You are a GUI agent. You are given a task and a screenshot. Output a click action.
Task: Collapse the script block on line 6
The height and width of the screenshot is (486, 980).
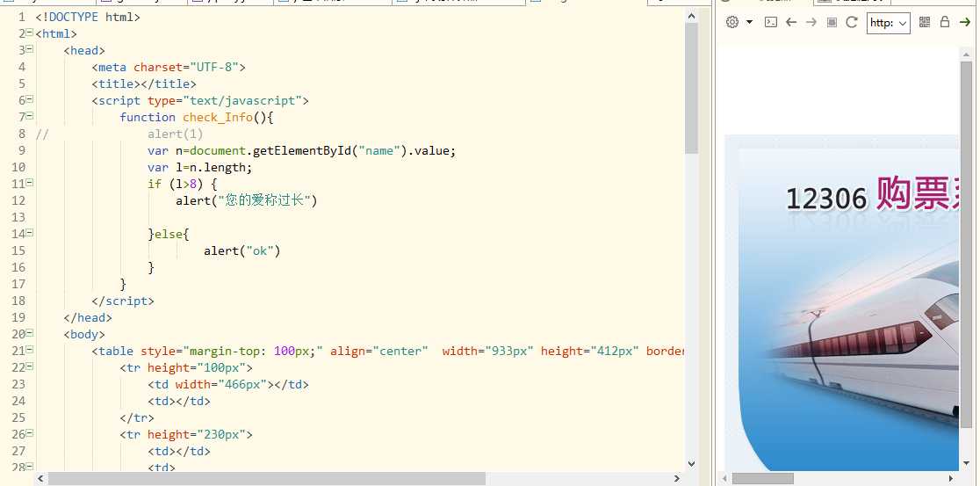(x=29, y=99)
